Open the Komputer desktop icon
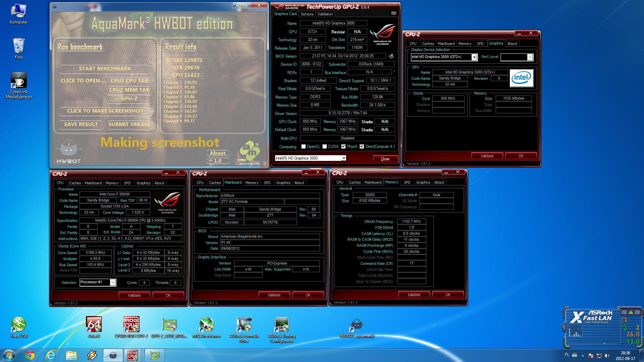Viewport: 644px width, 362px height. pos(18,14)
